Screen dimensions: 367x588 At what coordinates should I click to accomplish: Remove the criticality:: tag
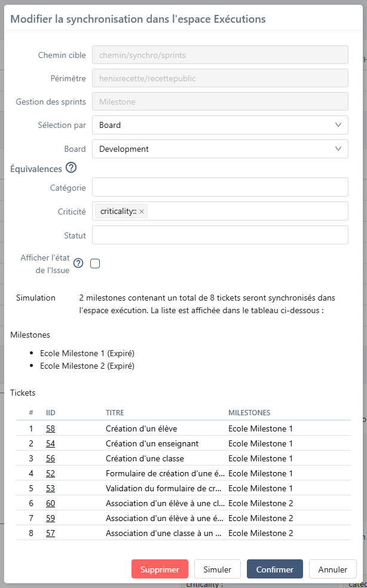point(142,212)
